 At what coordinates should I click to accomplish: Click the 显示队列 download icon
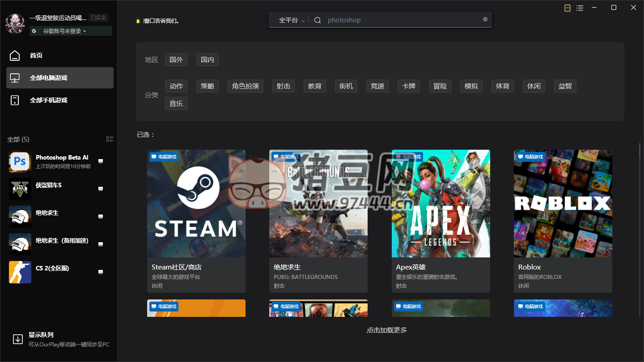pos(18,339)
